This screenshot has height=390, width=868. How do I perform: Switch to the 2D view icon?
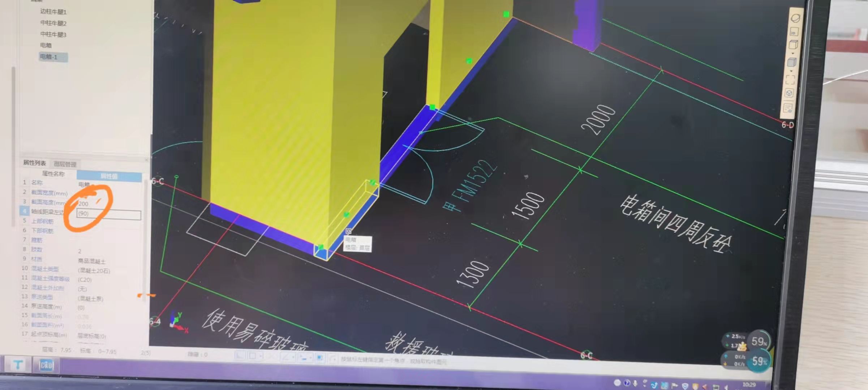pos(794,32)
